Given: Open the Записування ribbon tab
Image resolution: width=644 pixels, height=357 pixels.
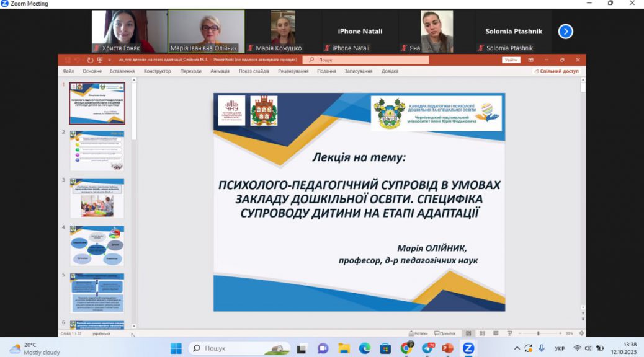Looking at the screenshot, I should pyautogui.click(x=359, y=71).
